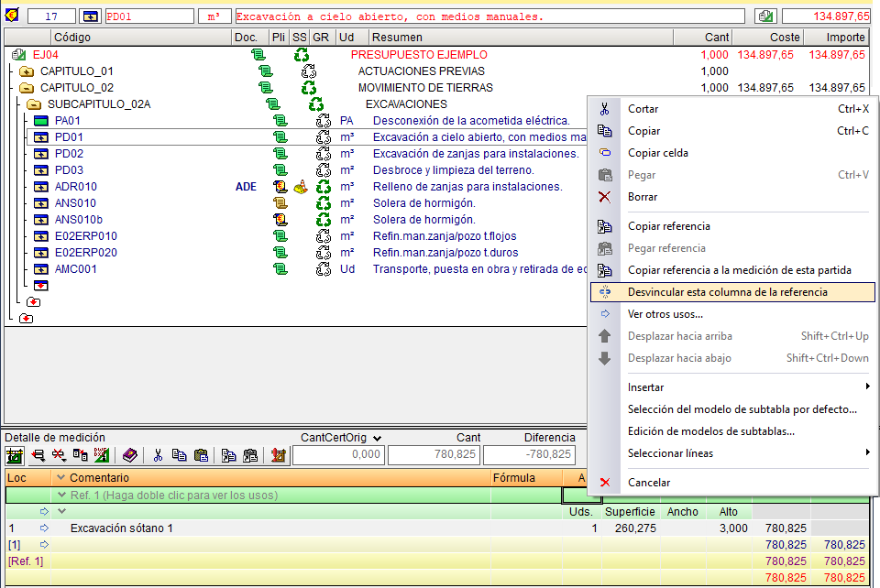The image size is (880, 588).
Task: Select 'Copiar celda' from context menu
Action: [657, 153]
